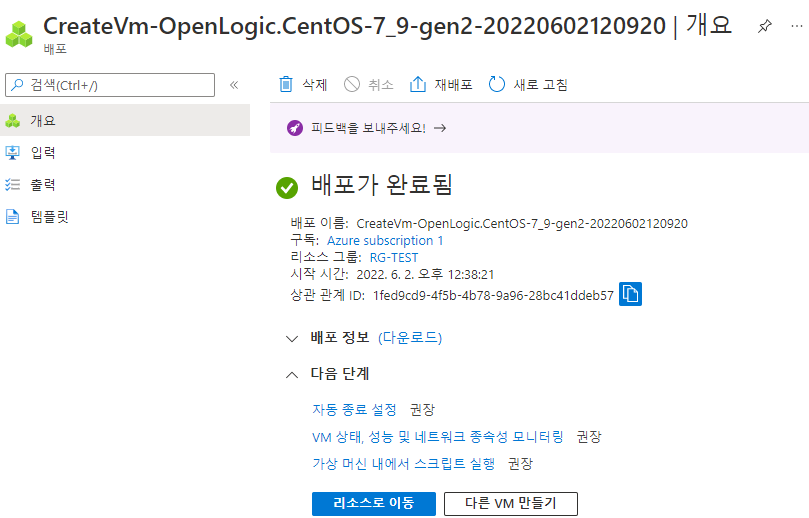This screenshot has width=809, height=518.
Task: Click the 새로 고침 refresh icon
Action: point(496,84)
